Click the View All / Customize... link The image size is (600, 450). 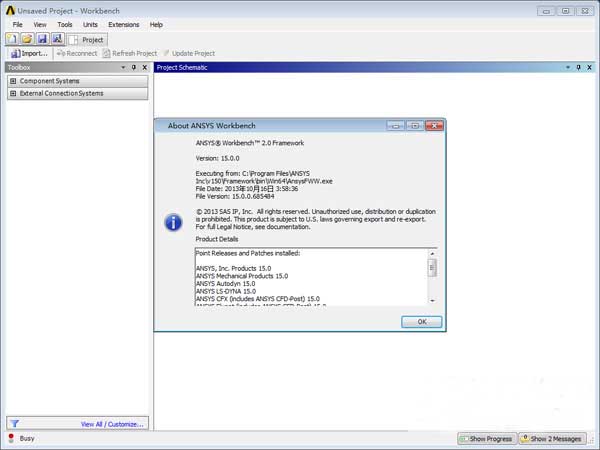(112, 424)
